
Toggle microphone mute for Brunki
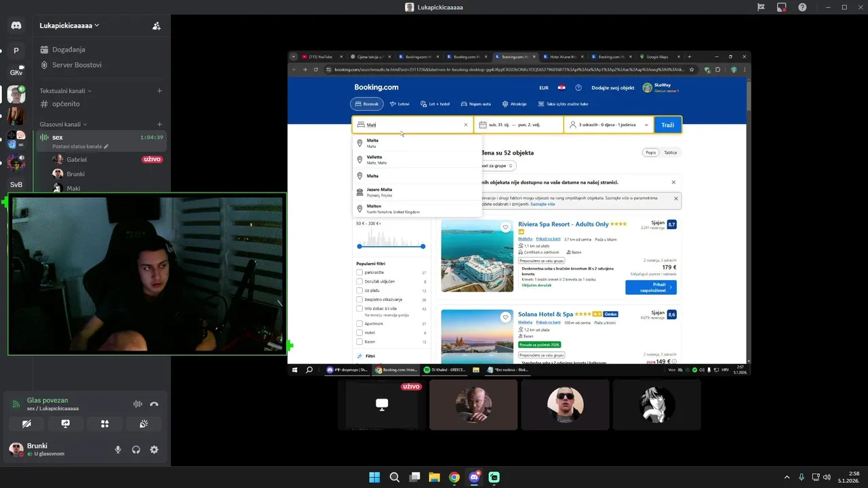(x=118, y=449)
